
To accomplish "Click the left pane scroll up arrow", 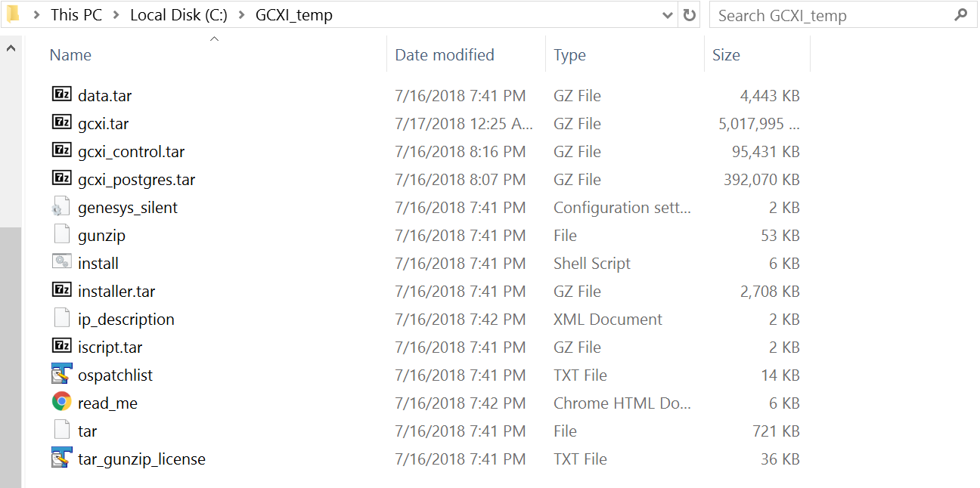I will 11,48.
